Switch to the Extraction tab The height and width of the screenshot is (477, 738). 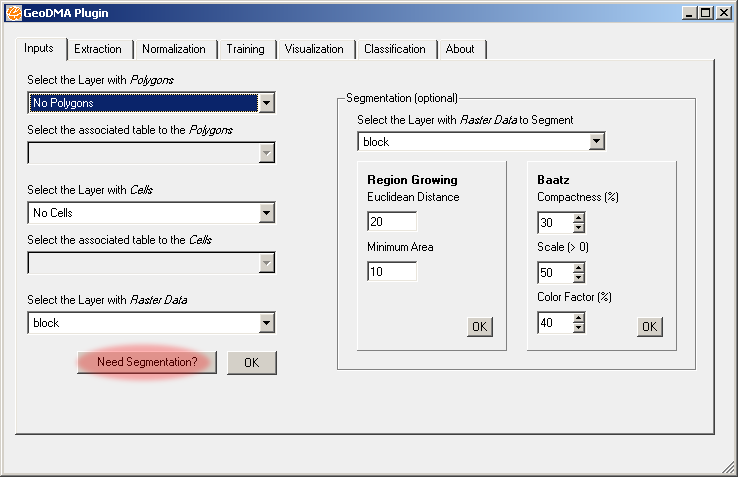[x=98, y=49]
